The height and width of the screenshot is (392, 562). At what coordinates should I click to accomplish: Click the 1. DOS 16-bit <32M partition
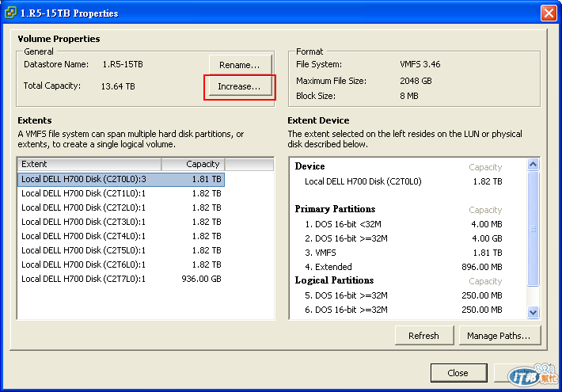point(343,224)
